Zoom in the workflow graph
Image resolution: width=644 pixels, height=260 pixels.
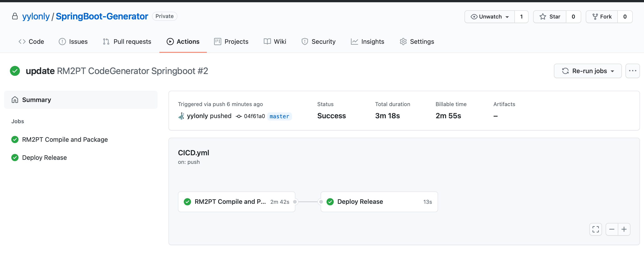coord(624,229)
